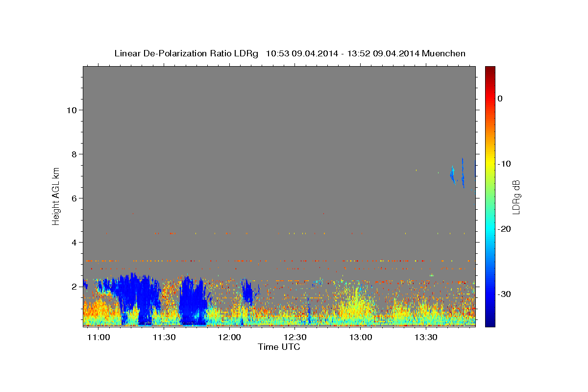Image resolution: width=588 pixels, height=392 pixels.
Task: Click the height tick label 8
Action: [74, 154]
